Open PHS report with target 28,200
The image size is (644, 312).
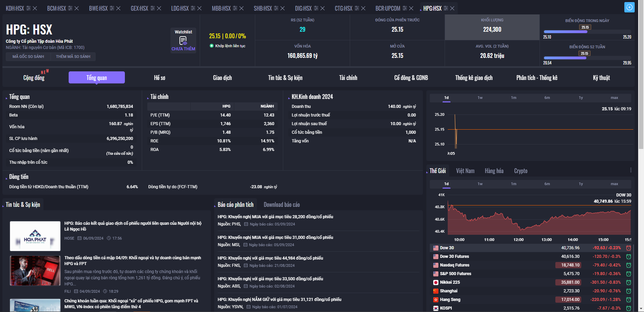coord(275,217)
